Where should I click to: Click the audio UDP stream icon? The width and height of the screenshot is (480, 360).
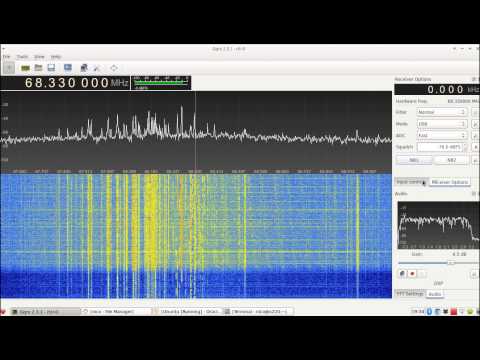click(x=402, y=274)
